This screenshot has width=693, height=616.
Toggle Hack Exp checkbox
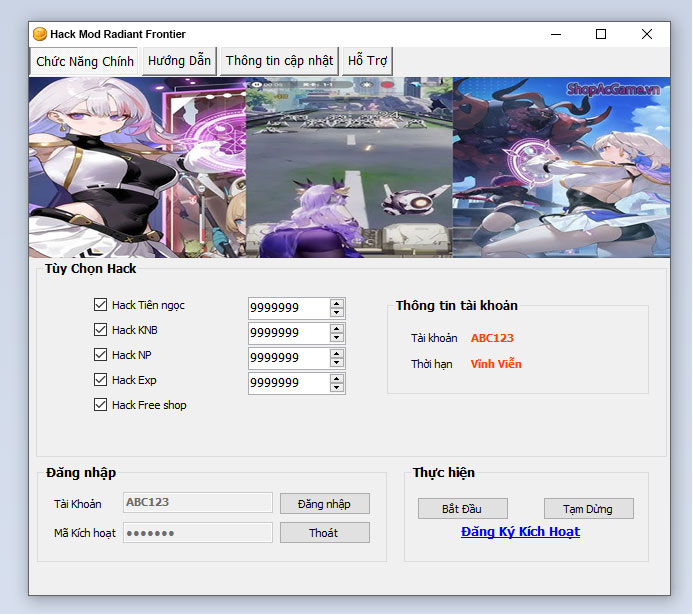pos(100,380)
